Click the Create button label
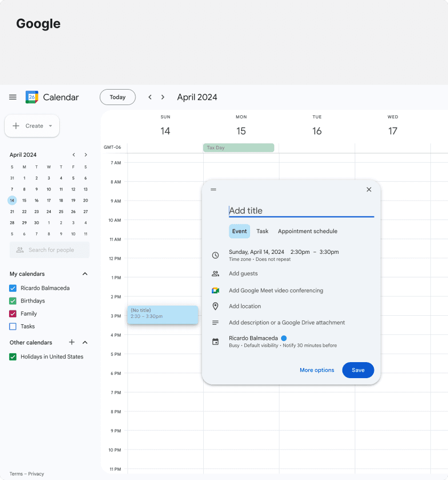 click(x=34, y=126)
